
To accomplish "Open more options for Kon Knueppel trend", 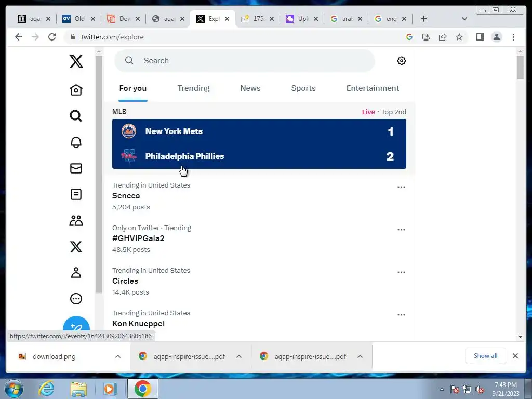I will [x=402, y=315].
